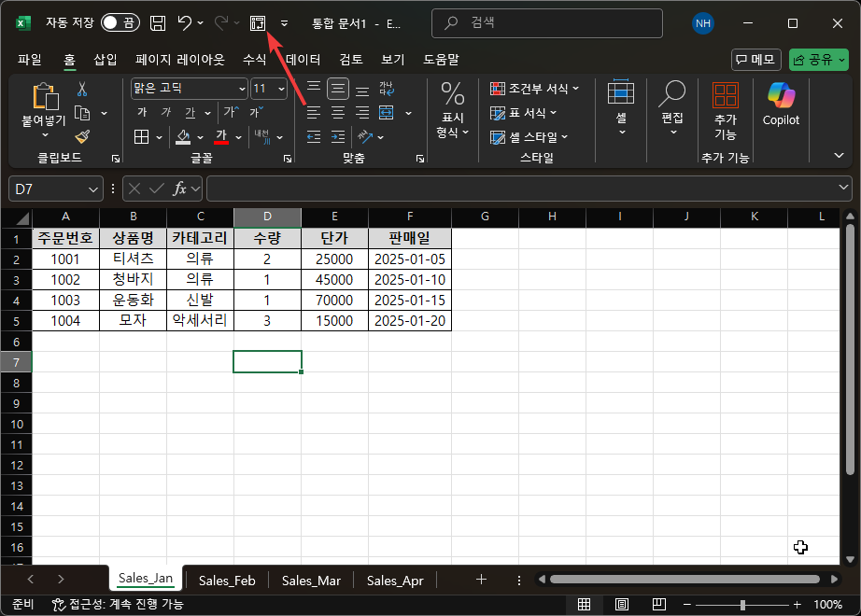Click the Paste clipboard icon
861x616 pixels.
[x=45, y=98]
